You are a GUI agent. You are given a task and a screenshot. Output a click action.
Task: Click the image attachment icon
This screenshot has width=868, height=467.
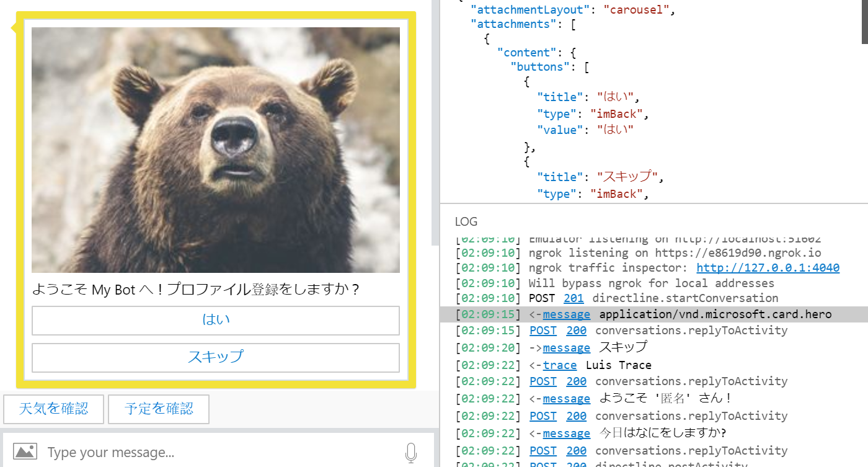[25, 452]
